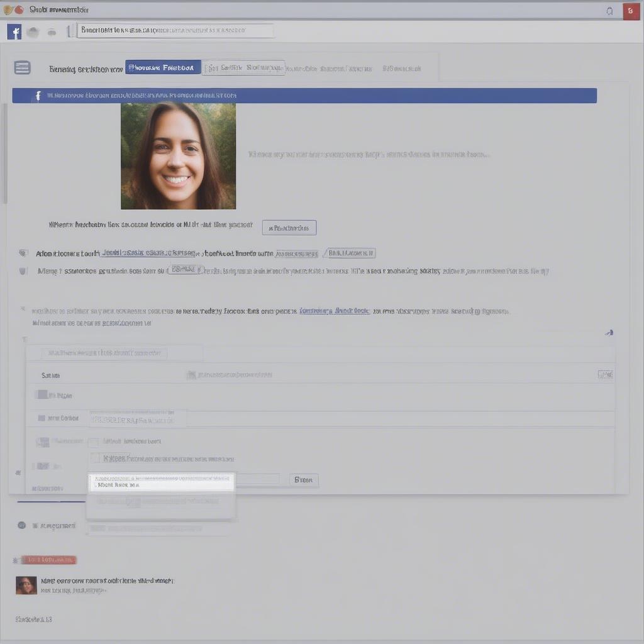This screenshot has height=644, width=644.
Task: Click the red square button at top right
Action: 631,11
